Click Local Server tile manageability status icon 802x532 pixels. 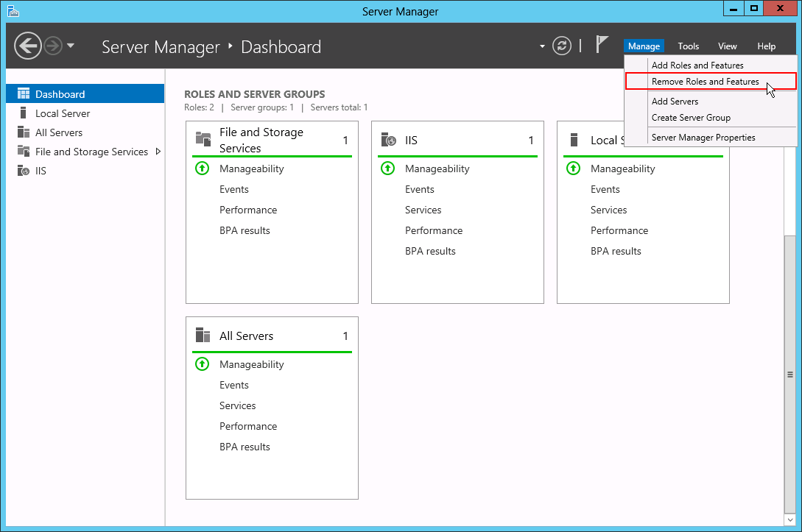[x=574, y=168]
